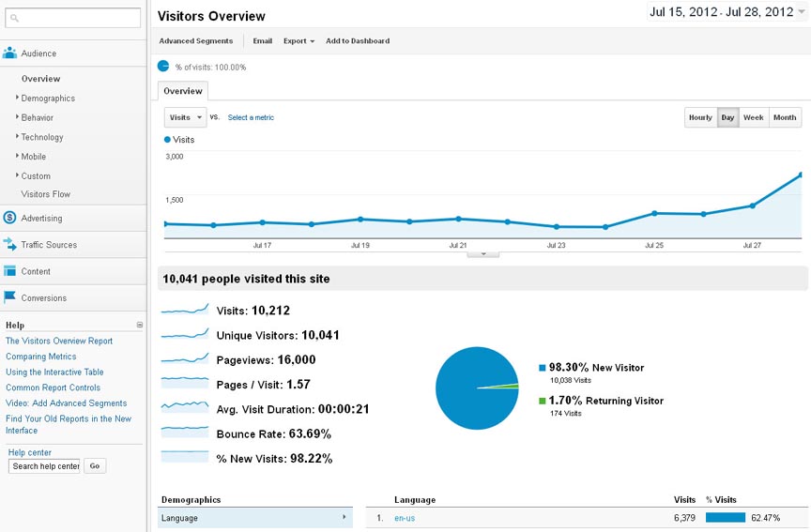Click Add to Dashboard
This screenshot has height=532, width=811.
(x=358, y=41)
